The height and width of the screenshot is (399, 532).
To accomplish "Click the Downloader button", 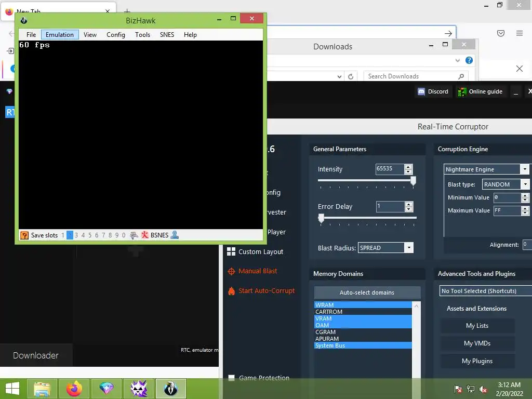I will pyautogui.click(x=36, y=355).
